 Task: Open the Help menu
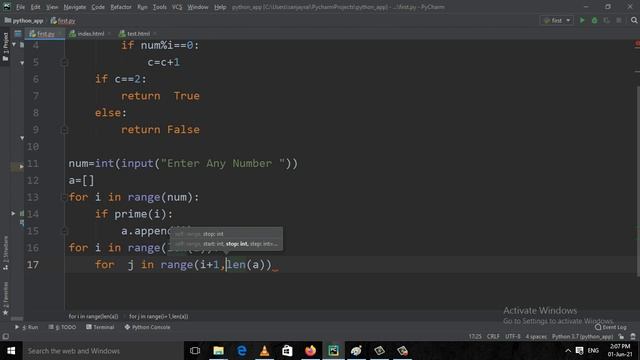click(x=220, y=7)
